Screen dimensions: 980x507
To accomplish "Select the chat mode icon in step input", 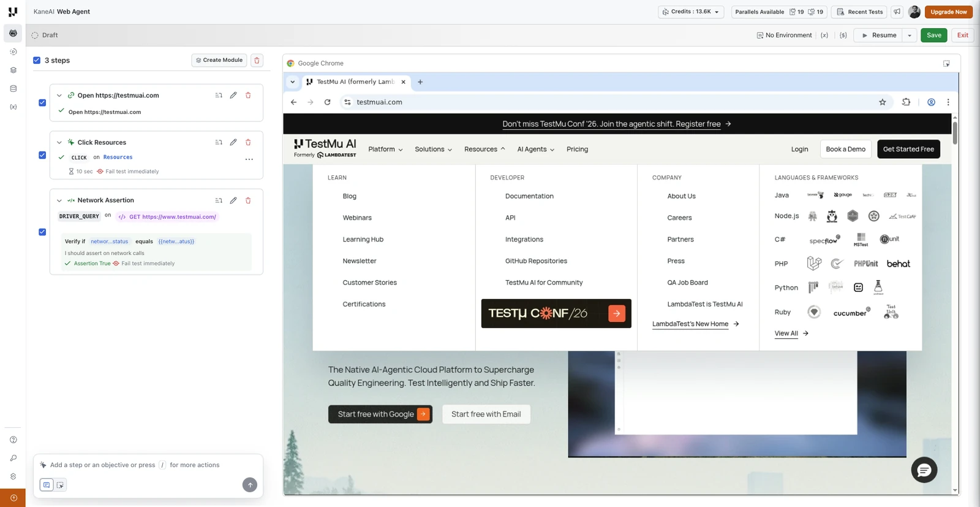I will (47, 485).
